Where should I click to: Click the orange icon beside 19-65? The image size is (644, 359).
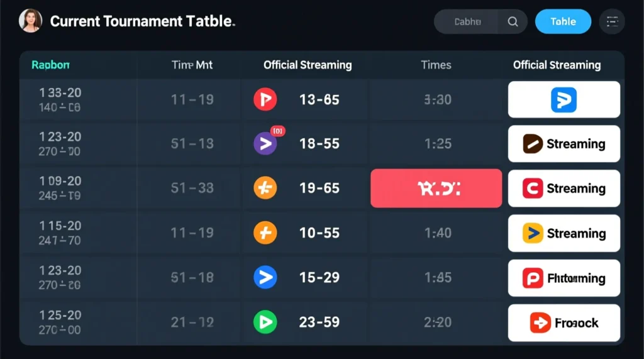click(x=265, y=188)
